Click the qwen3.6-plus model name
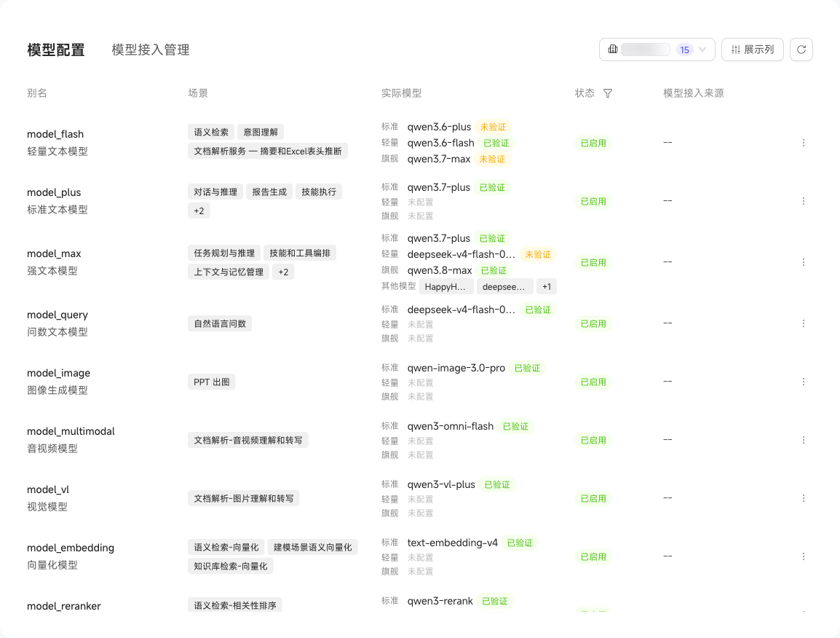This screenshot has height=638, width=840. coord(439,127)
